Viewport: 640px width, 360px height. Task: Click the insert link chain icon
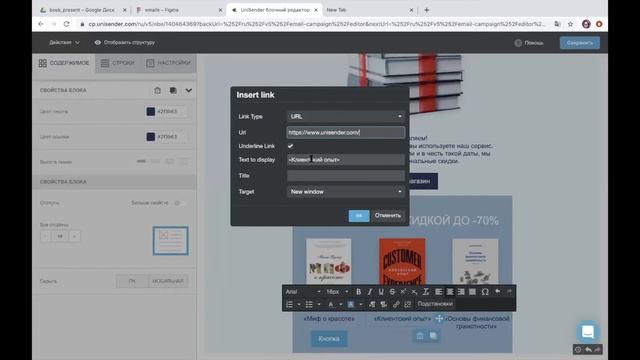(x=396, y=304)
